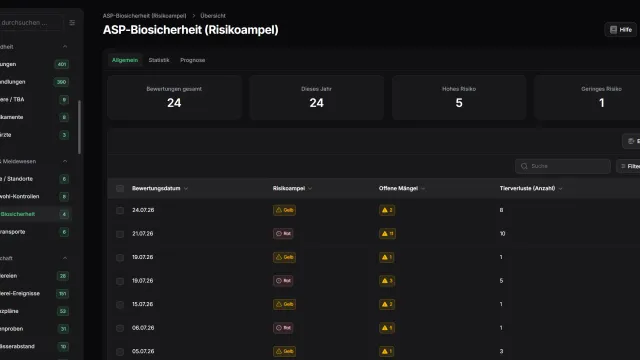This screenshot has width=640, height=360.
Task: Click the open-defects warning badge in the 06.07.26 row
Action: coord(387,328)
